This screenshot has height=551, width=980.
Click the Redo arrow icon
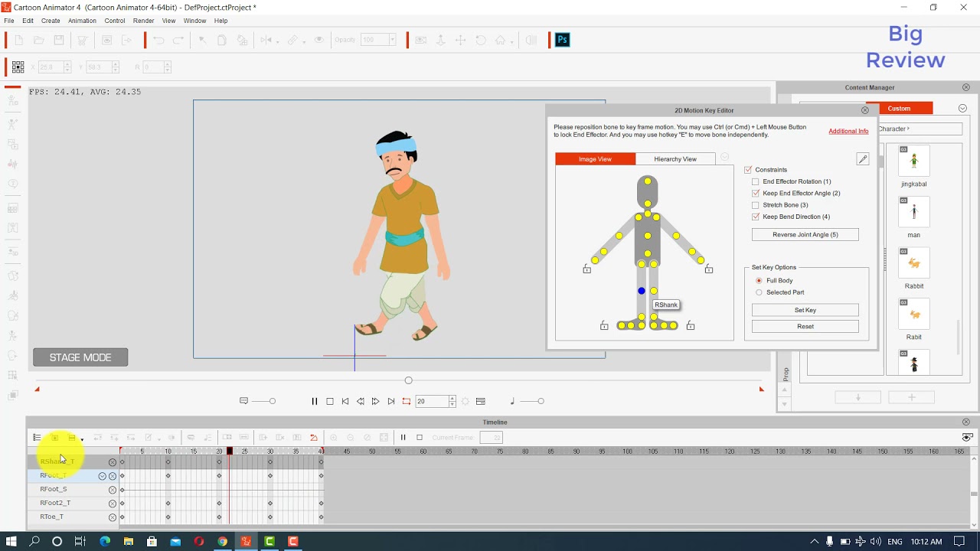click(x=178, y=40)
